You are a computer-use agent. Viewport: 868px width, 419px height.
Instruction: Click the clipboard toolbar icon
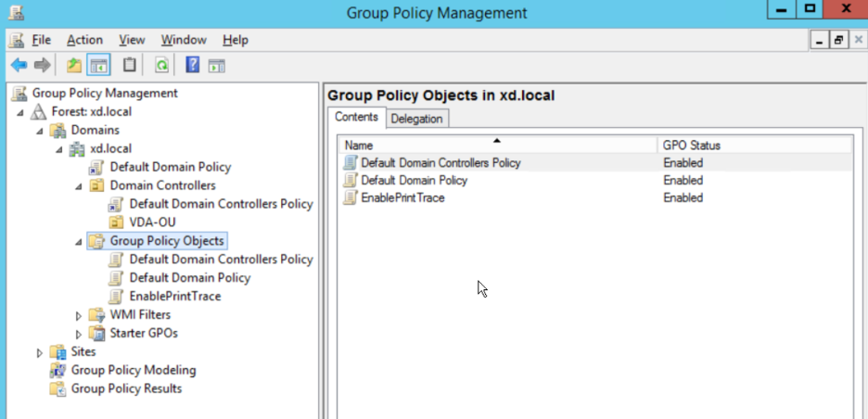pos(130,65)
